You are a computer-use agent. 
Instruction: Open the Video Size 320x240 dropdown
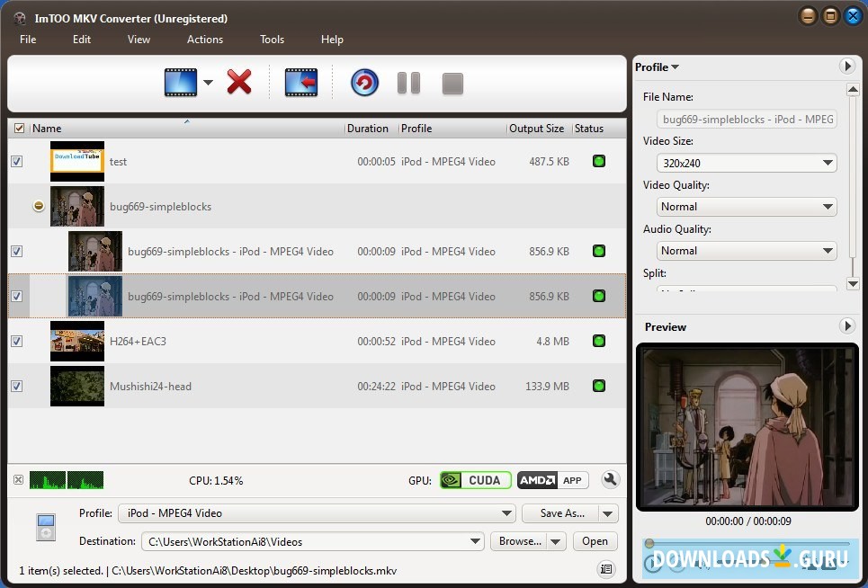[747, 163]
